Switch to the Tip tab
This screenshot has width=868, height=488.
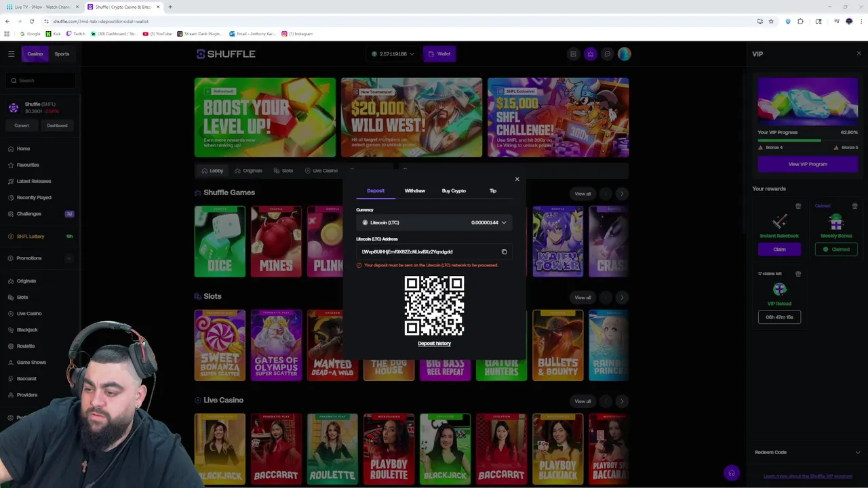[493, 190]
